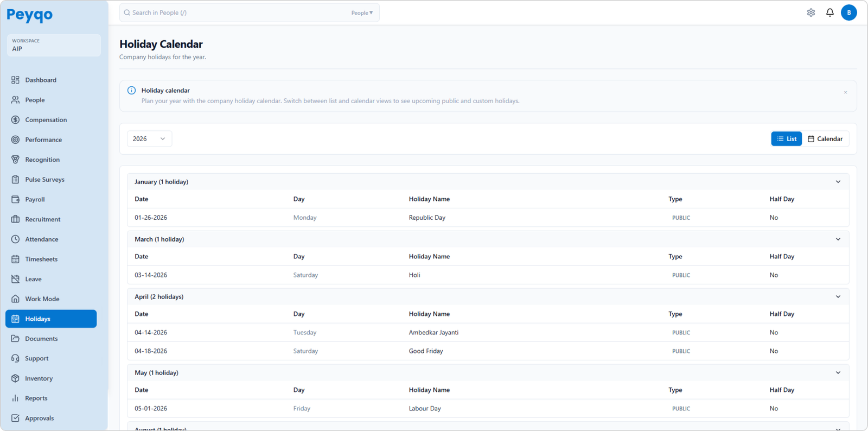This screenshot has width=868, height=431.
Task: Click the Work Mode house icon
Action: [x=15, y=299]
